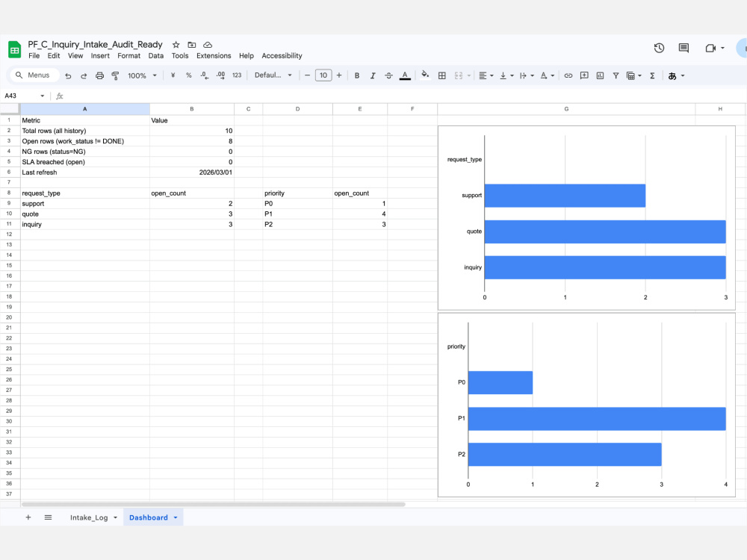Screen dimensions: 747x560
Task: Search the Menus box
Action: pos(34,75)
